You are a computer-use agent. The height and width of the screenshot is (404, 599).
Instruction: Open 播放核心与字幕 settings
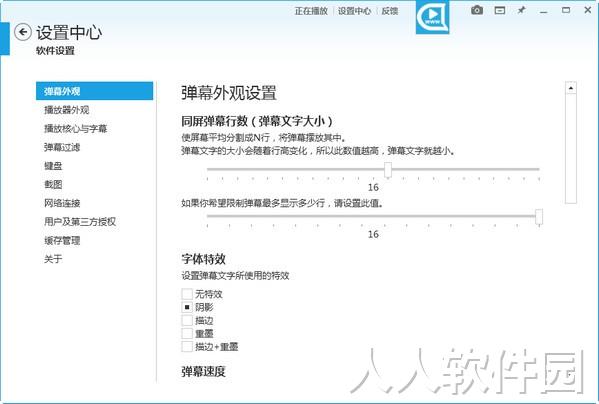coord(76,129)
